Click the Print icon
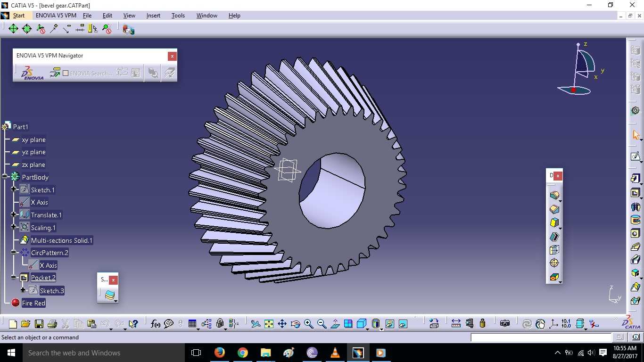Viewport: 644px width, 362px height. coord(52,324)
